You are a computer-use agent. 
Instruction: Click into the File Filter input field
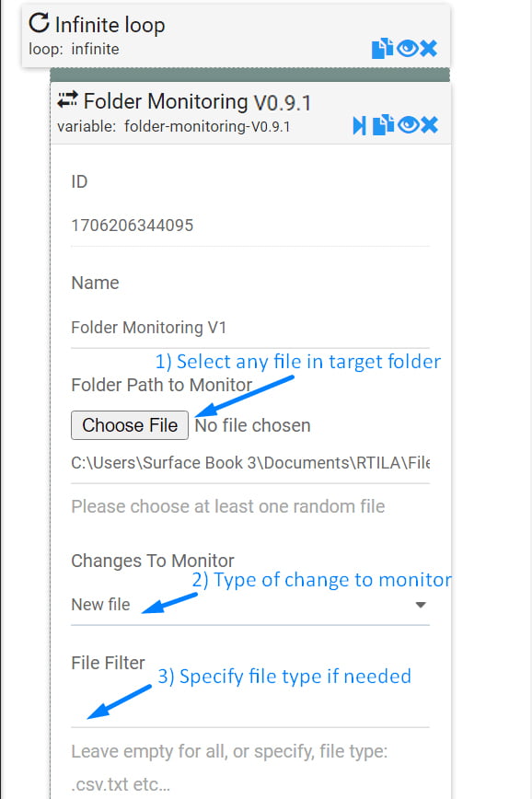250,708
